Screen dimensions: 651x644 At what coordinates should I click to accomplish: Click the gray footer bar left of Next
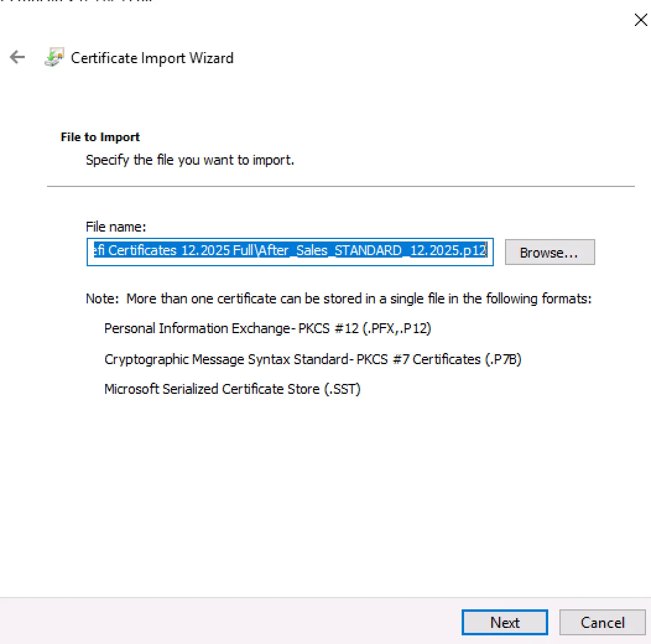(229, 622)
